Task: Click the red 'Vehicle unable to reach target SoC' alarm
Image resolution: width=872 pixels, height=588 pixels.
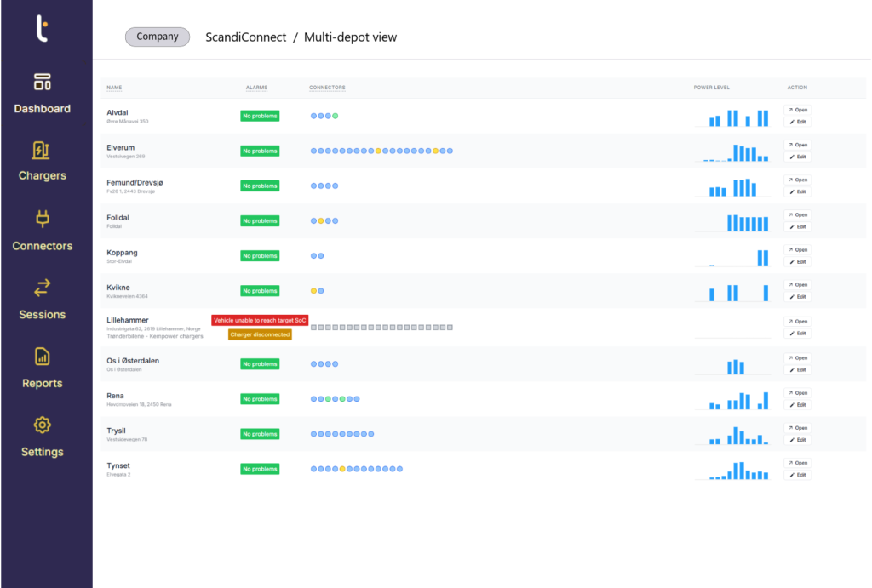Action: coord(260,320)
